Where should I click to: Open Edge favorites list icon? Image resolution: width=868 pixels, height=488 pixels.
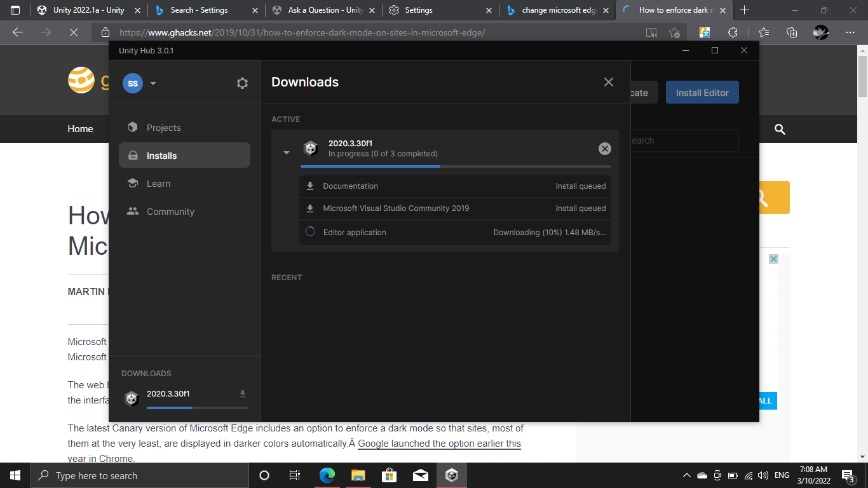pos(764,32)
